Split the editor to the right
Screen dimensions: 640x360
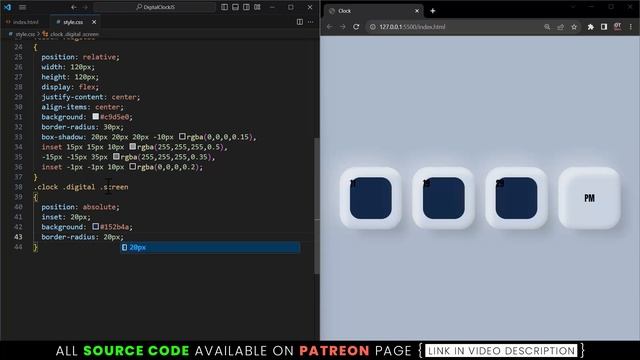point(300,22)
